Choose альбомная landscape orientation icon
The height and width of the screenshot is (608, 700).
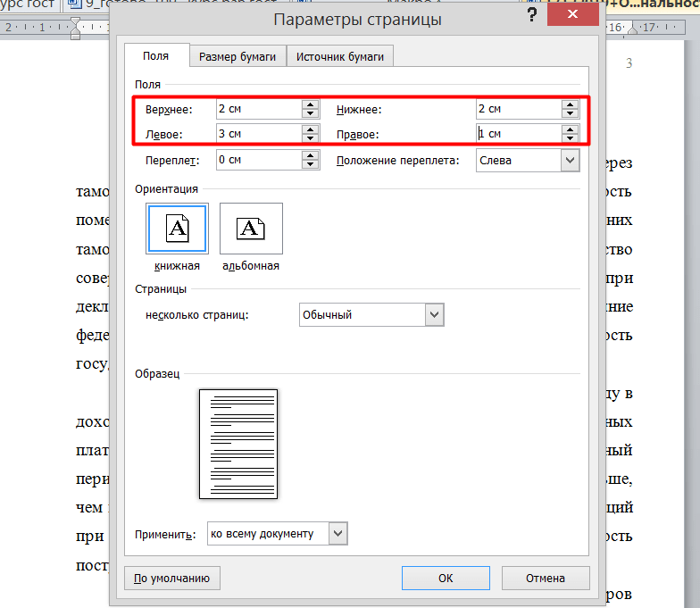click(251, 229)
